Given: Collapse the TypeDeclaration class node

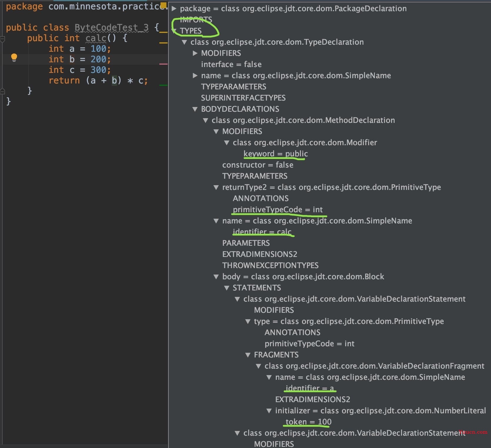Looking at the screenshot, I should click(x=184, y=42).
